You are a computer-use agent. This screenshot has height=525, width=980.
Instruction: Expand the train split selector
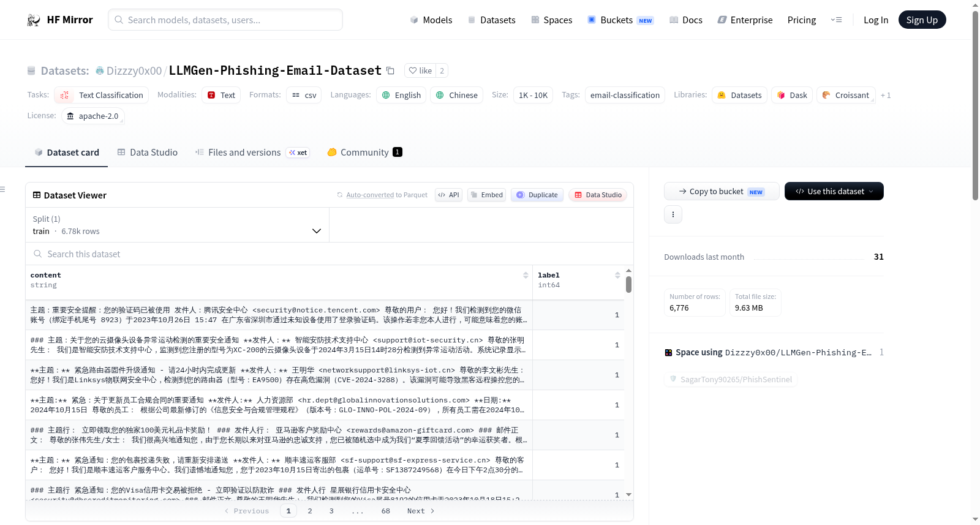coord(177,225)
